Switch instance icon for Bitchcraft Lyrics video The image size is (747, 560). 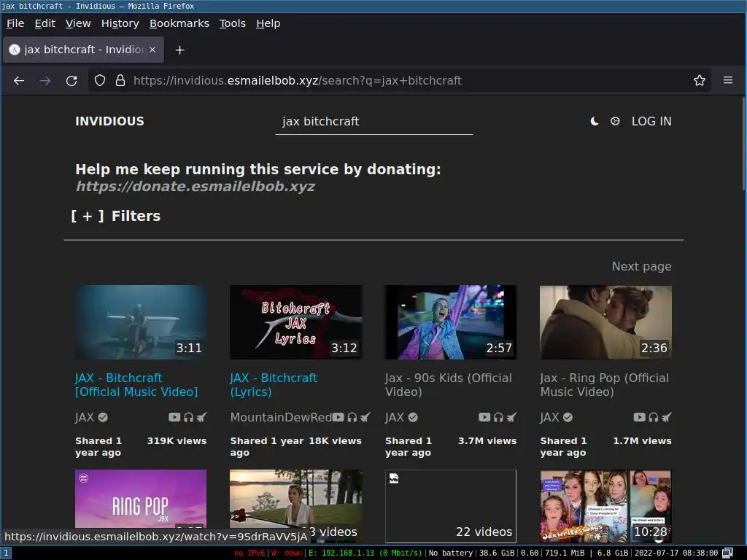(x=365, y=417)
